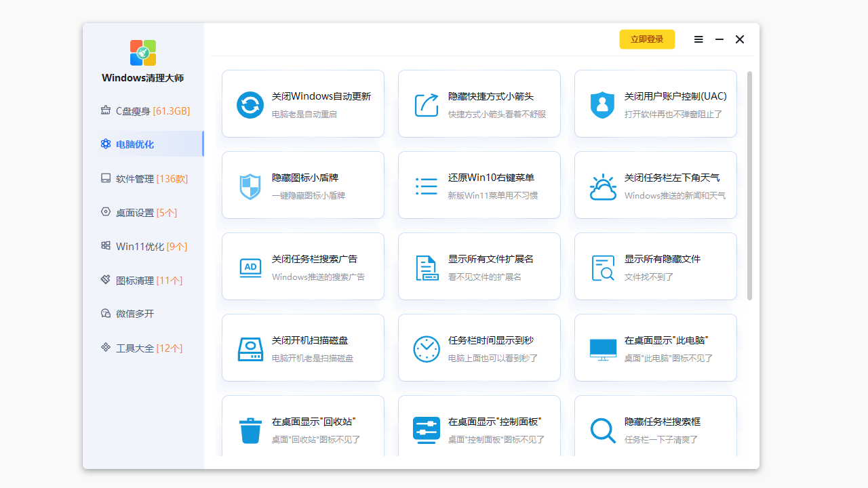
Task: Click the vertical scrollbar on the right
Action: point(749,186)
